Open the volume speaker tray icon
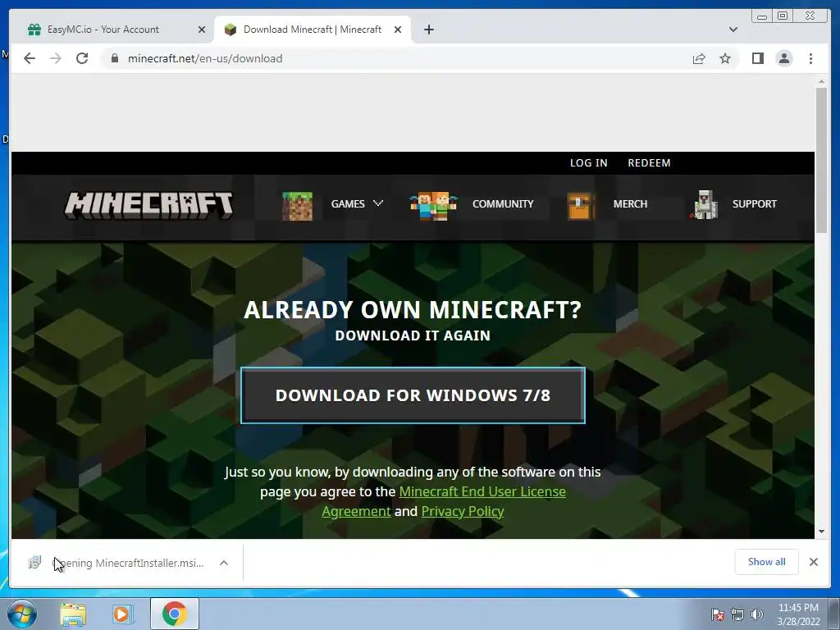 click(x=756, y=614)
